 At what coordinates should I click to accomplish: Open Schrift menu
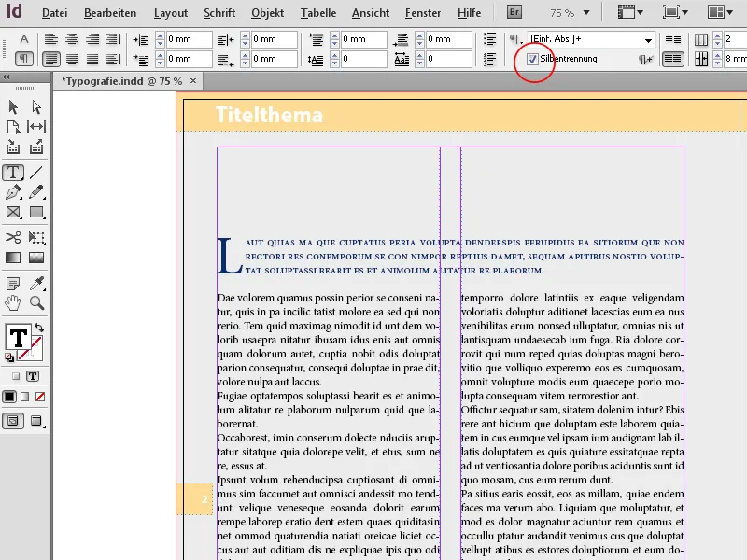(x=219, y=13)
